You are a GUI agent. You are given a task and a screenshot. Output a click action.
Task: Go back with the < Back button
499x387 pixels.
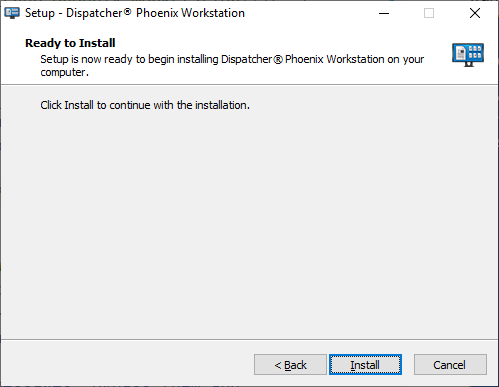point(290,365)
